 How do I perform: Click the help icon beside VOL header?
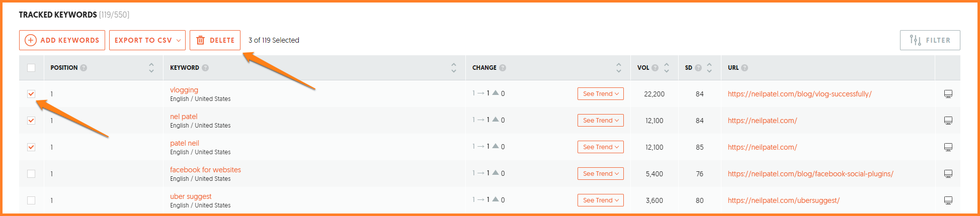coord(655,68)
